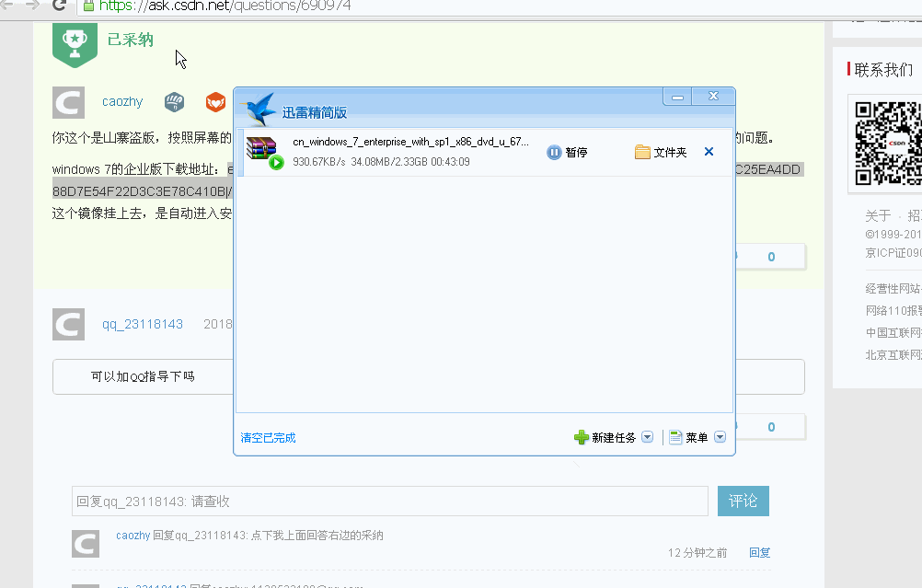
Task: Click the 12 分钟之前 timestamp
Action: [697, 553]
